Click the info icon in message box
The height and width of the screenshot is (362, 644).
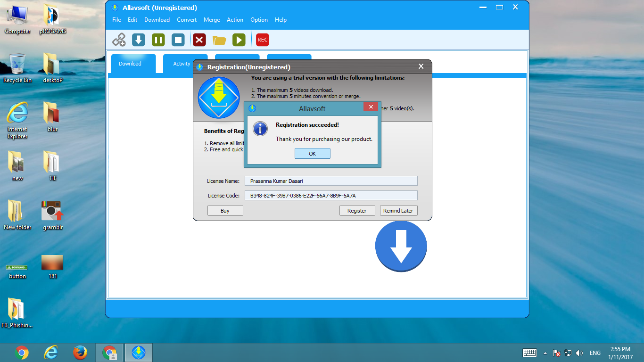coord(260,129)
